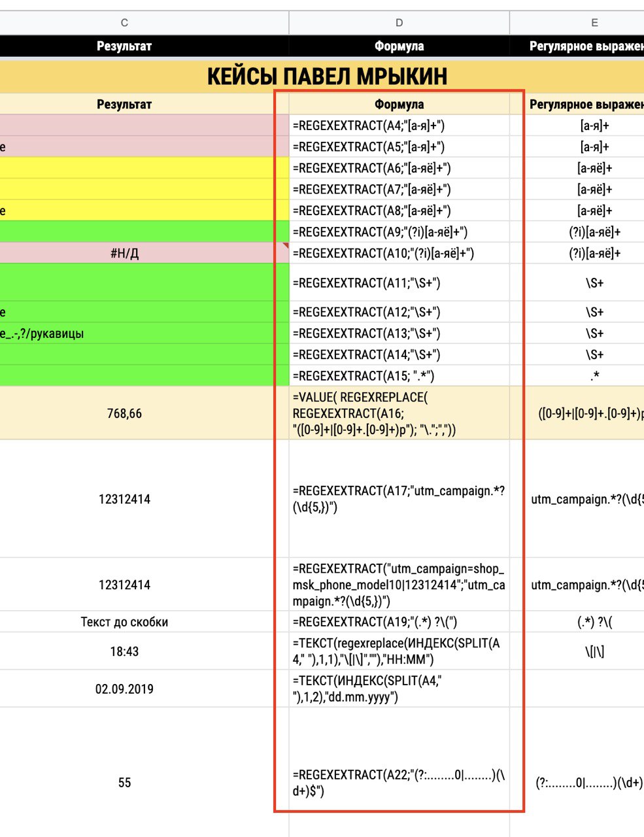Click the (?i)[а-яё]+ regex beside the A9 formula

[x=577, y=231]
